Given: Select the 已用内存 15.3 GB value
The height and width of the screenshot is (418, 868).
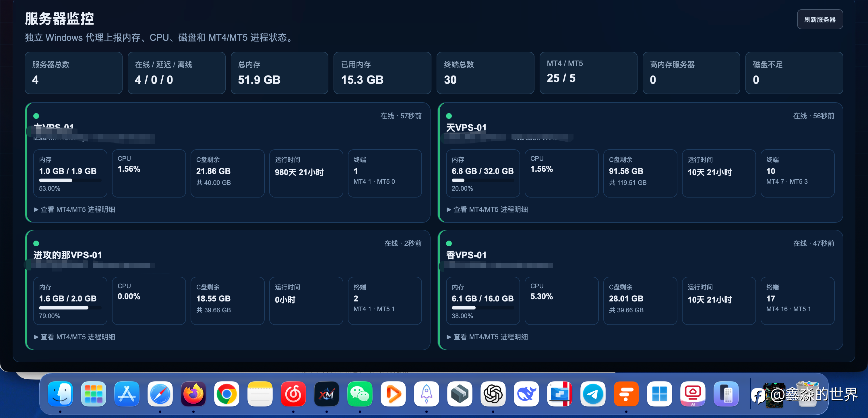Looking at the screenshot, I should pyautogui.click(x=362, y=80).
